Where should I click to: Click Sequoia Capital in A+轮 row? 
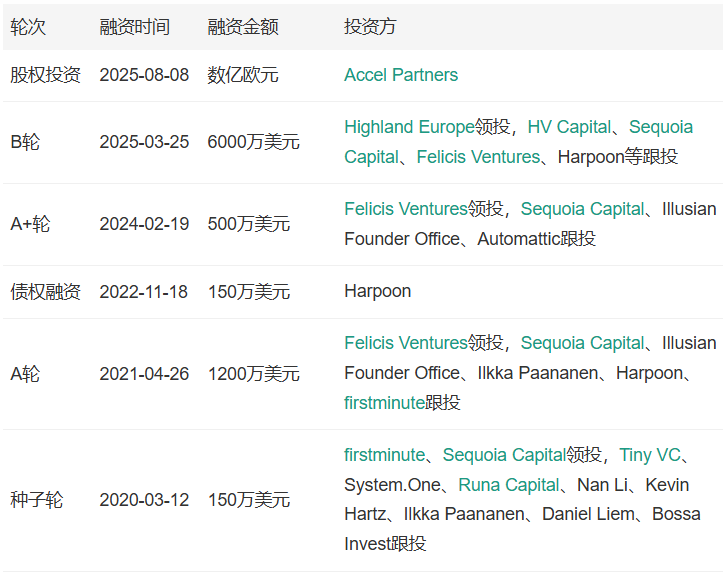(582, 209)
